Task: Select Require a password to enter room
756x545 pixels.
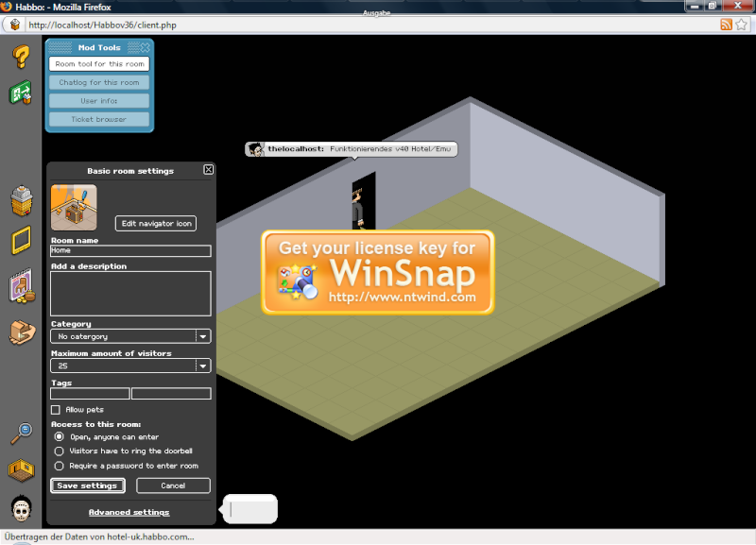Action: [59, 466]
